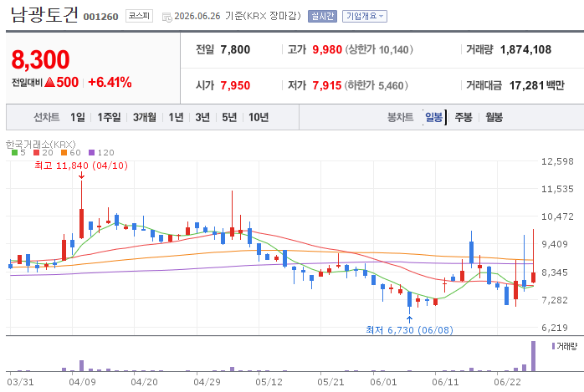The width and height of the screenshot is (584, 392).
Task: Click the 상한가 10,140 text
Action: point(379,49)
